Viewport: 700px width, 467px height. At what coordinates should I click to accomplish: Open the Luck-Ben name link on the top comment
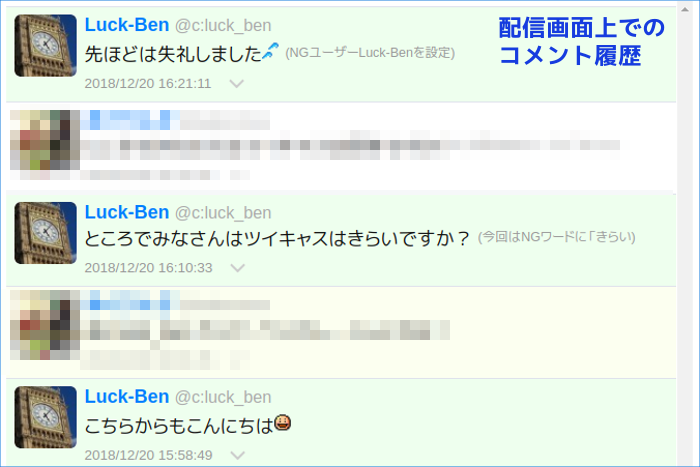click(x=127, y=25)
